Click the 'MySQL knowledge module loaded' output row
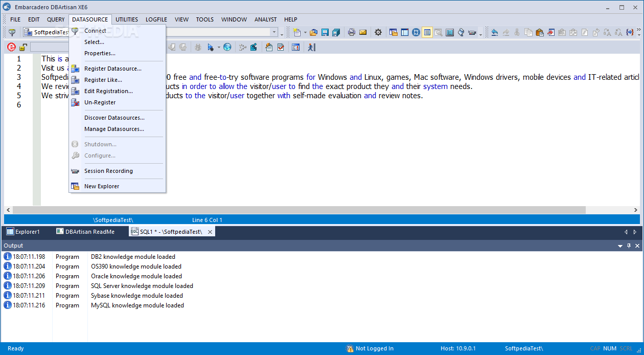Screen dimensions: 644x355 coord(322,305)
